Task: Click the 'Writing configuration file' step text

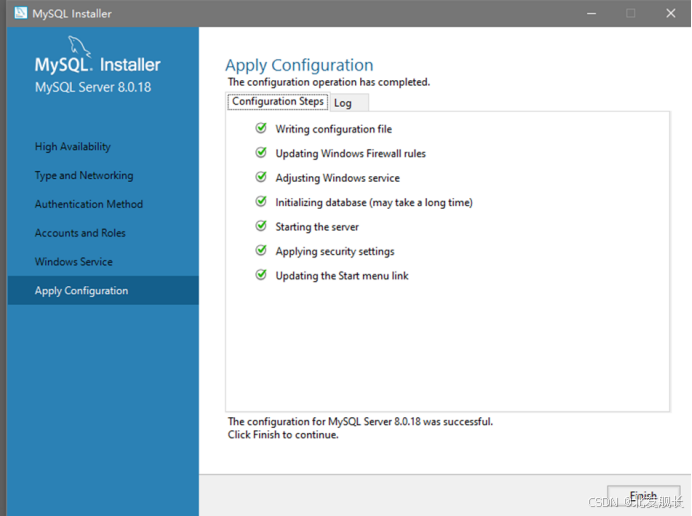Action: pos(334,129)
